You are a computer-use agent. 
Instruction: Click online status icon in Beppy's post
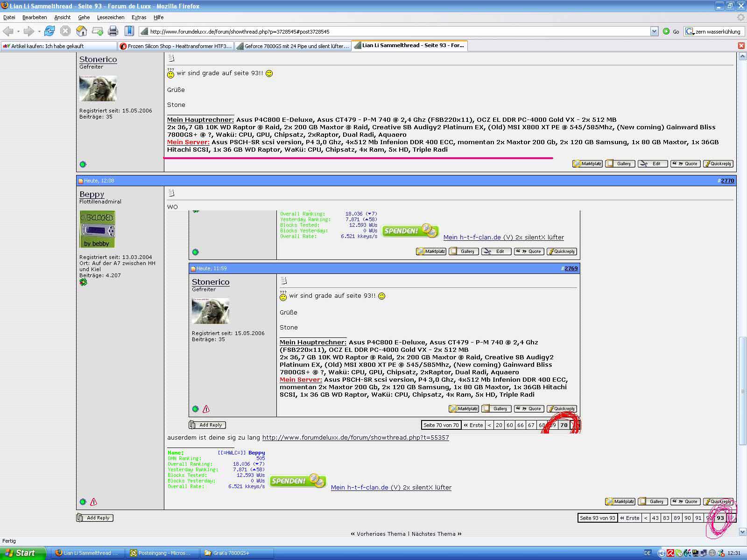coord(83,502)
